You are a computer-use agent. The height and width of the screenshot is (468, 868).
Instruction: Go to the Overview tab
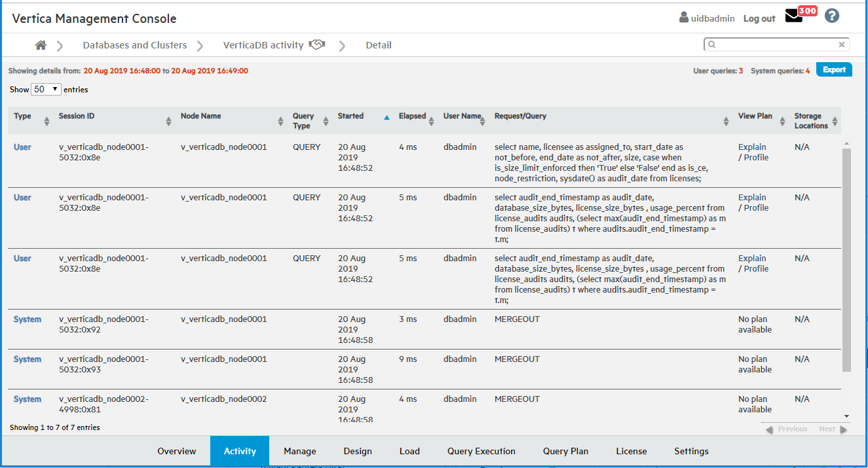point(176,451)
